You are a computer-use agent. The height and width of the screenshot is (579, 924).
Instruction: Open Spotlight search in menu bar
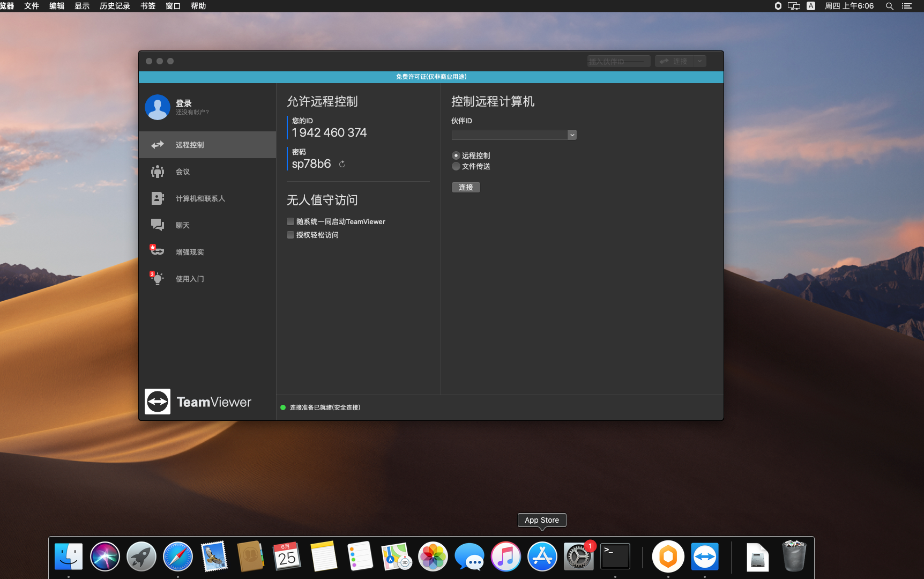[x=890, y=6]
